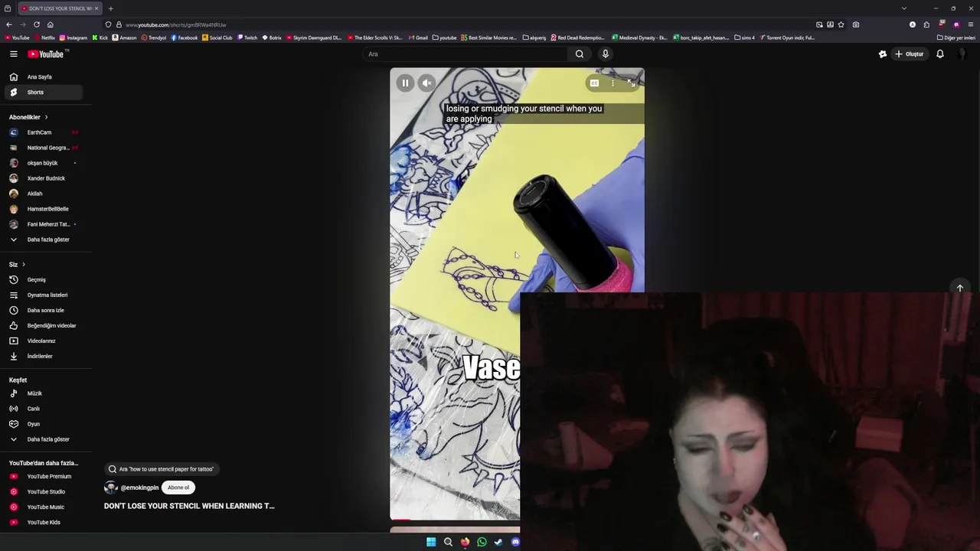Select Shorts in the sidebar

(42, 92)
